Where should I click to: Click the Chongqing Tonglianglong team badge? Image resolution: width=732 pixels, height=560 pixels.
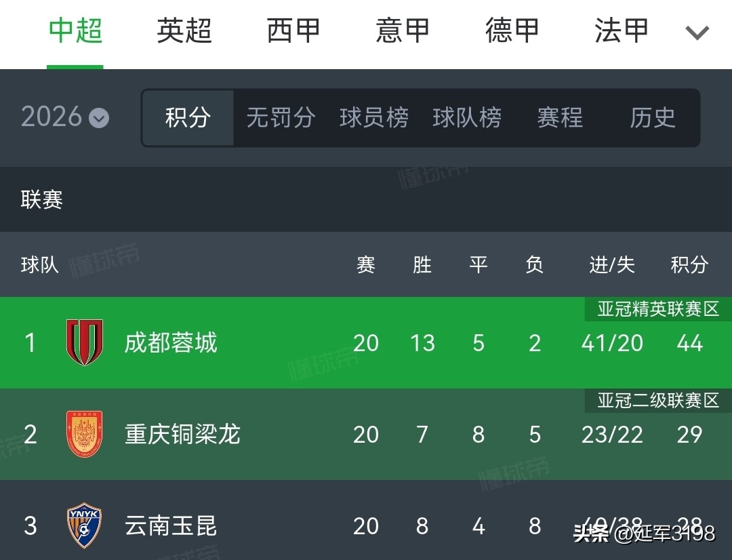point(85,434)
